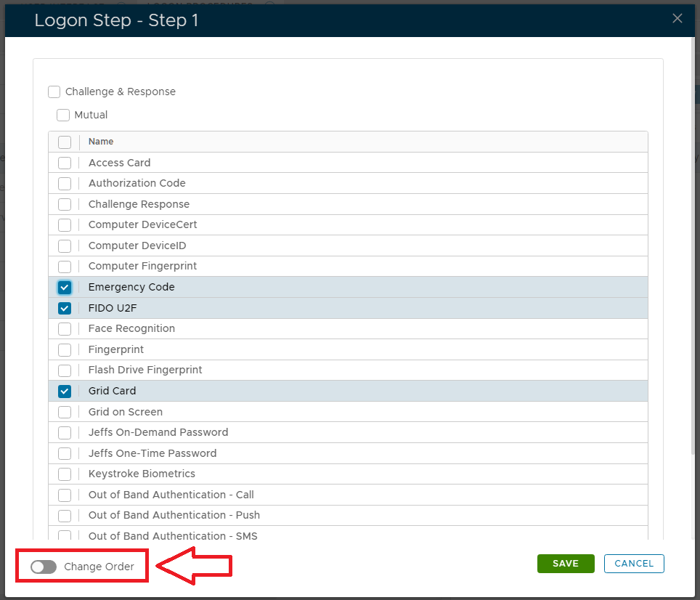
Task: Uncheck Grid Card authenticator
Action: click(x=65, y=391)
